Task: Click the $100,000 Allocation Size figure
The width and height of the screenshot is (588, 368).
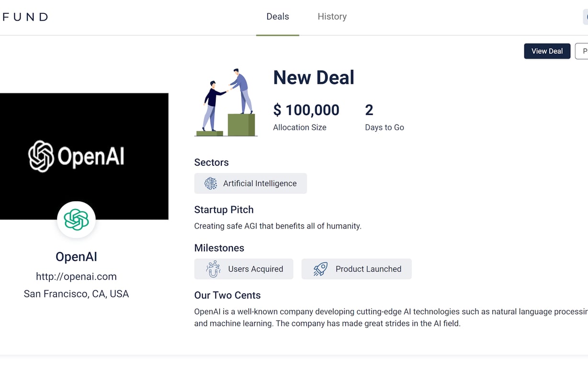Action: 306,110
